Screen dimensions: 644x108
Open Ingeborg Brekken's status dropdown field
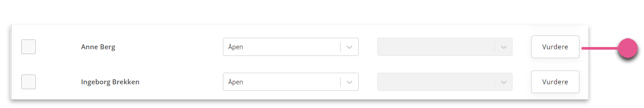pyautogui.click(x=291, y=82)
